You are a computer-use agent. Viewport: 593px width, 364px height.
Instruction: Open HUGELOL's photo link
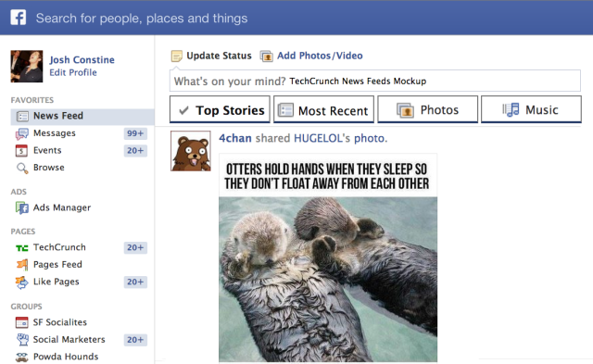pyautogui.click(x=340, y=138)
